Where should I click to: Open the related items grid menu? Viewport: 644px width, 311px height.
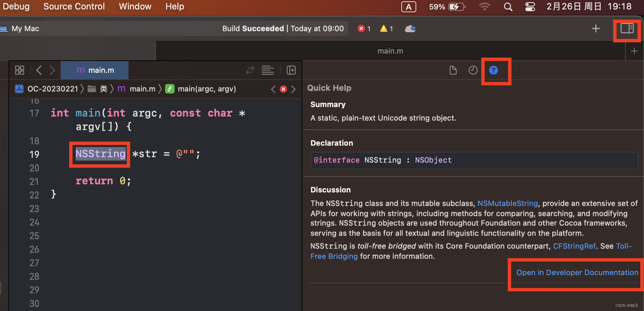(x=20, y=70)
